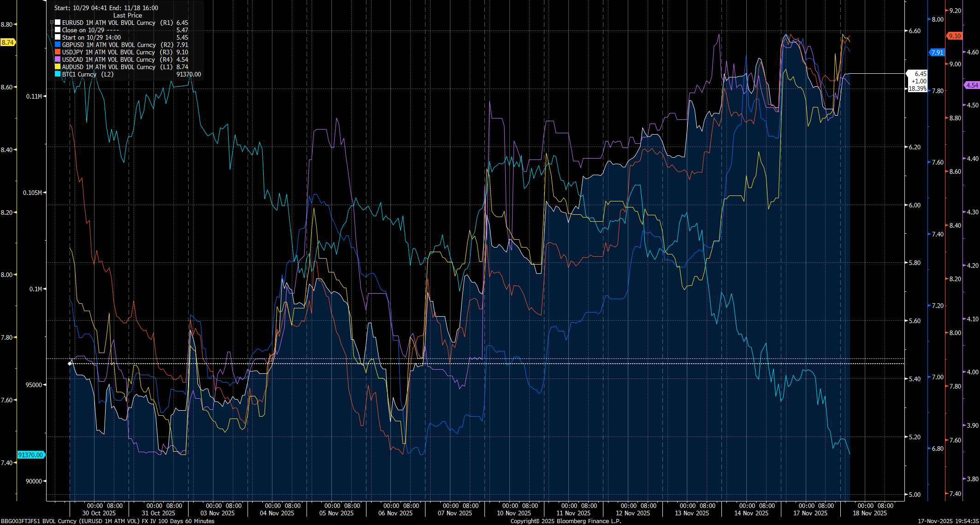Click the Start: 10/29 End: 11/18 range label
The image size is (980, 525).
tap(106, 8)
